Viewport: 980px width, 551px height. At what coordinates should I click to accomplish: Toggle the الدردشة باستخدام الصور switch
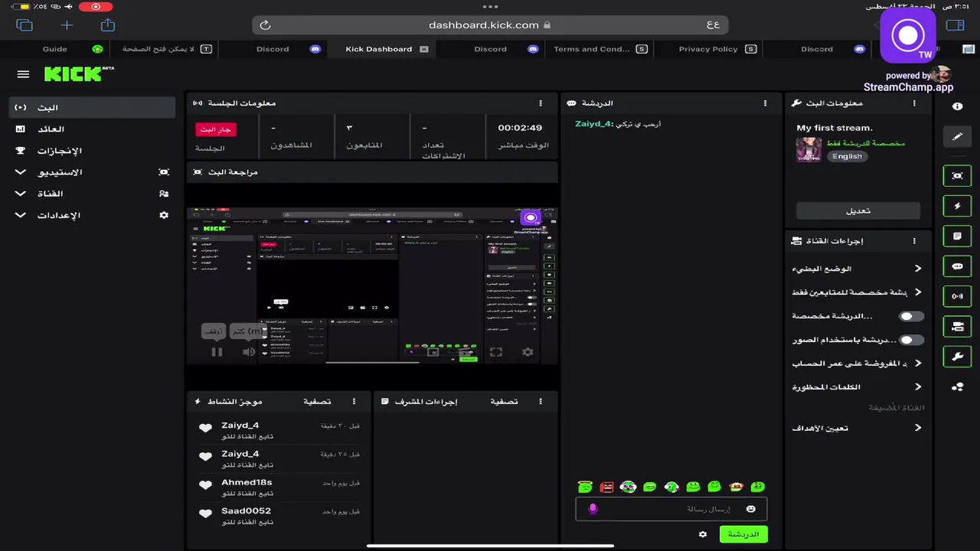910,340
